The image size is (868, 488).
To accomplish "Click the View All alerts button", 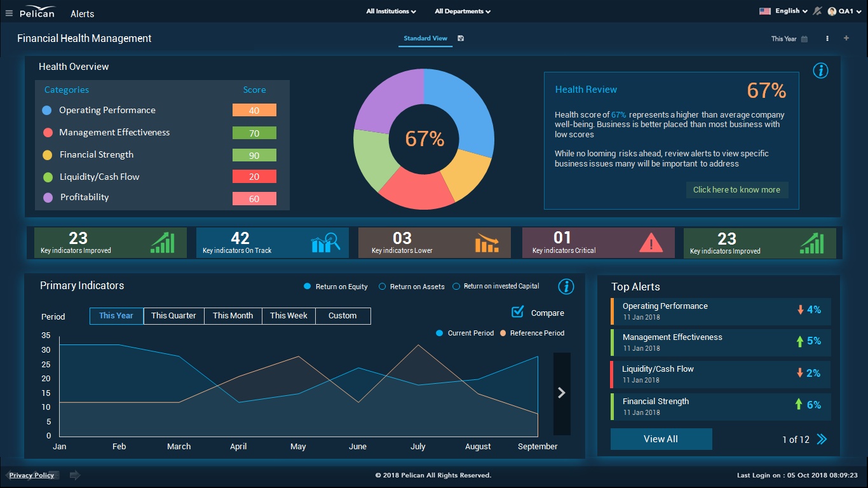I will click(x=661, y=439).
